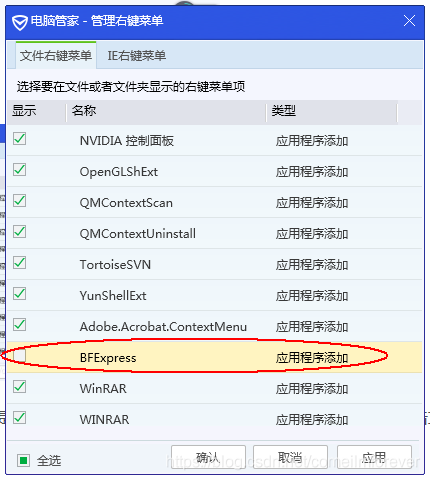
Task: Select the WINRAR uppercase name text
Action: (x=104, y=420)
